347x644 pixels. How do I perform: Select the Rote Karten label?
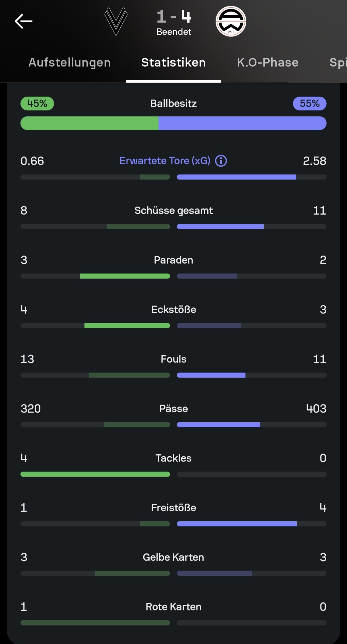coord(173,607)
